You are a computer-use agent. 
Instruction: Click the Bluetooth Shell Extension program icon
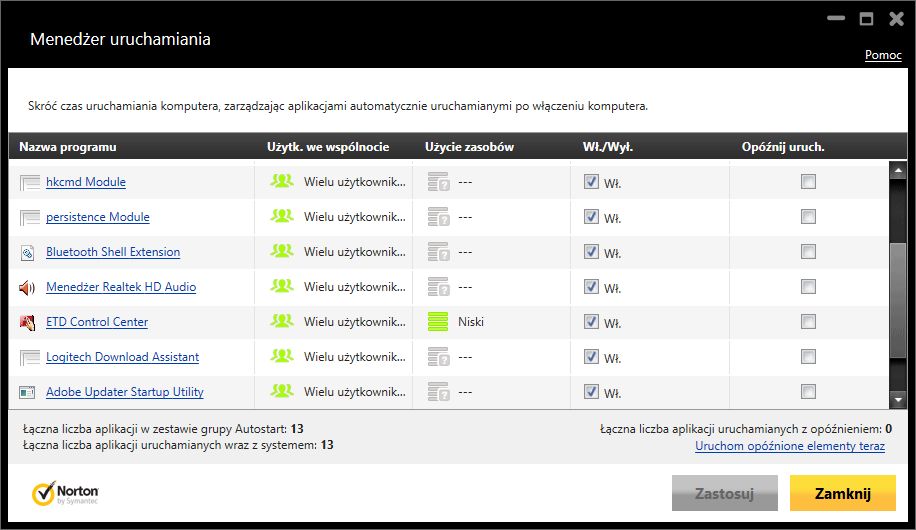click(x=27, y=253)
